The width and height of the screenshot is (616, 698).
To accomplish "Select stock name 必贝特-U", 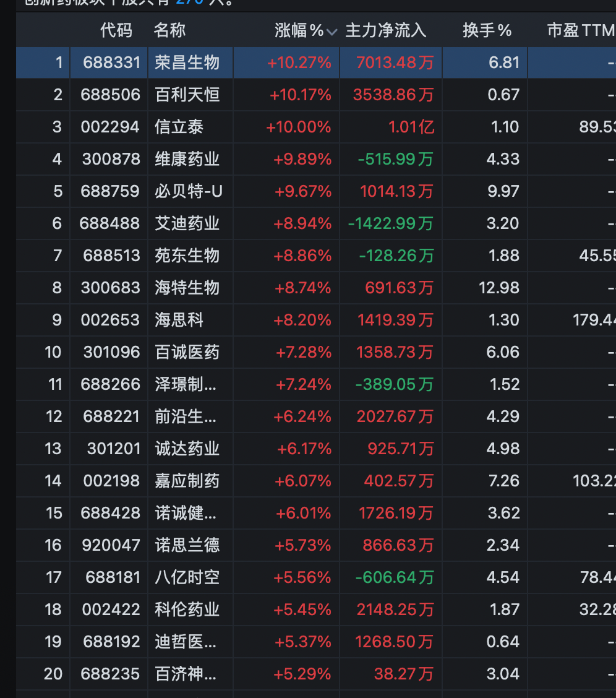I will click(x=189, y=191).
